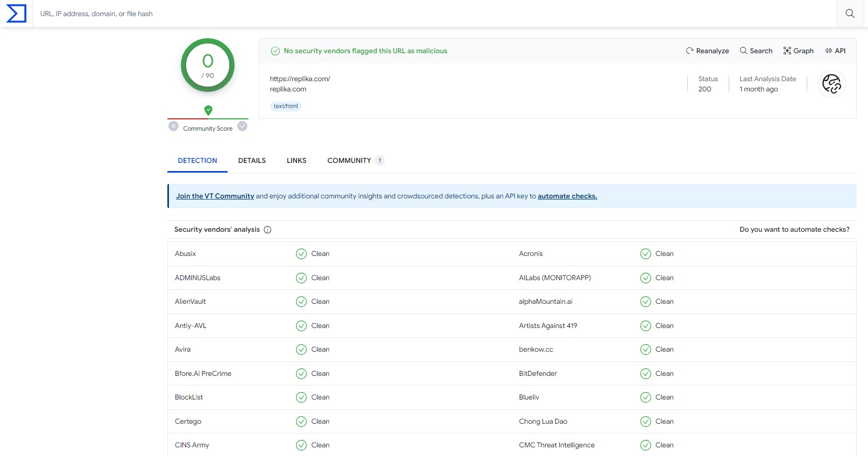Click the green shield community score marker
The image size is (868, 456).
click(208, 110)
